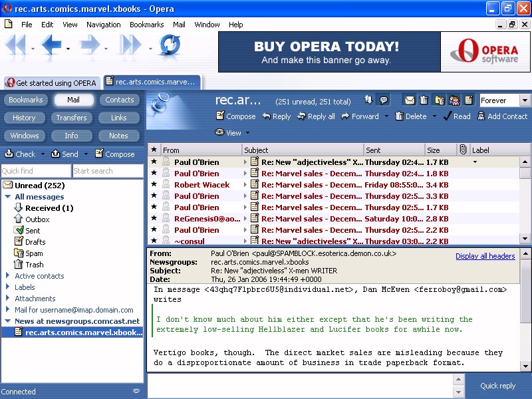Viewport: 532px width, 399px height.
Task: Open the Contacts panel button
Action: [120, 100]
